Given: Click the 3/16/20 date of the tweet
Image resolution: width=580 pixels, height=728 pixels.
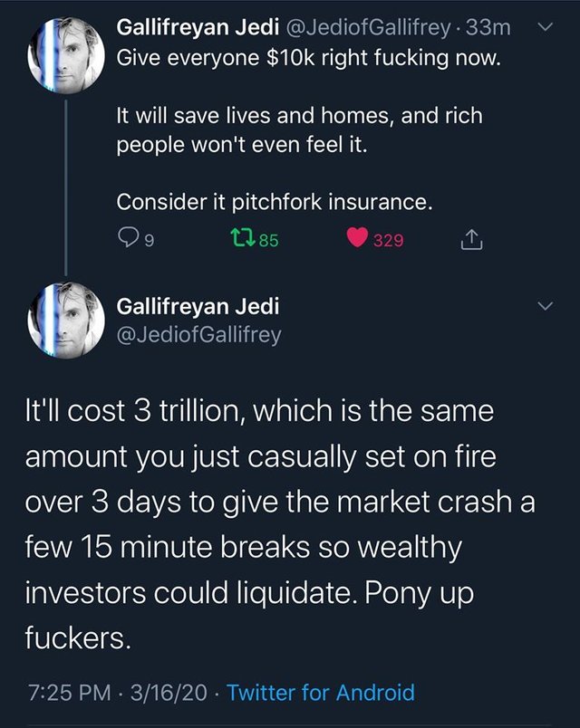Looking at the screenshot, I should tap(168, 694).
